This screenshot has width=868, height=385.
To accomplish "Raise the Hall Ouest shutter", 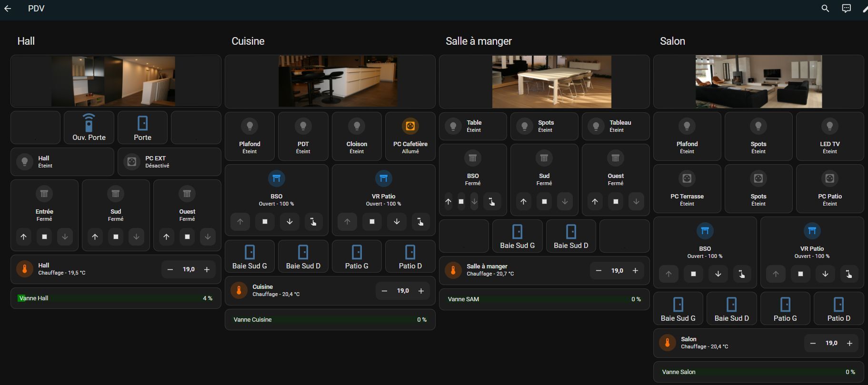I will (x=166, y=237).
